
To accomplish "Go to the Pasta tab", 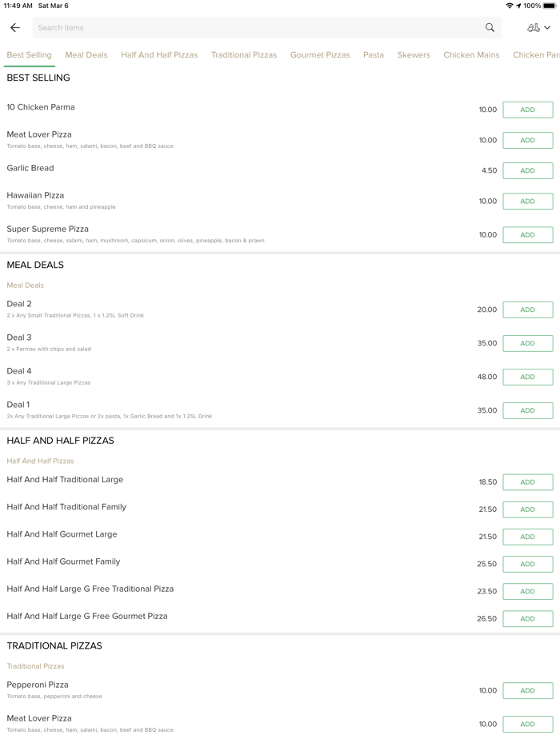I will pyautogui.click(x=374, y=55).
